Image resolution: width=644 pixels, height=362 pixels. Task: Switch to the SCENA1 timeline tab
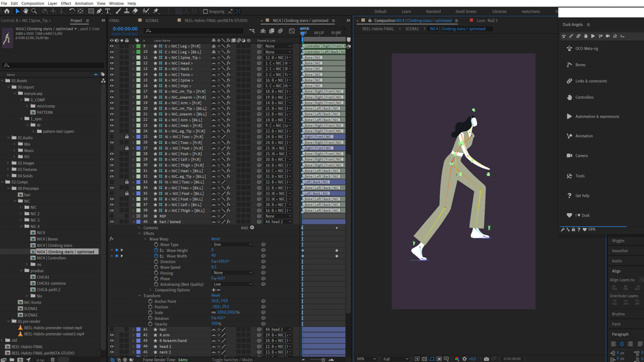[152, 21]
